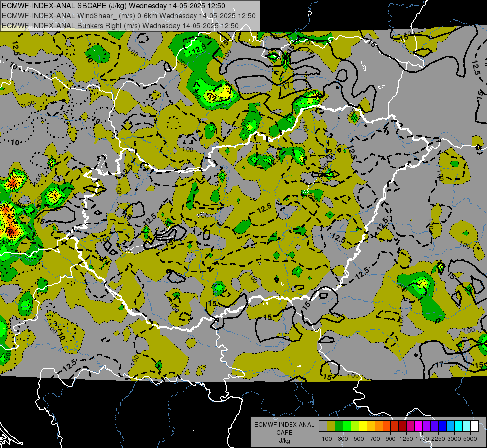Click the gray first swatch in CAPE legend
Image resolution: width=487 pixels, height=448 pixels.
pos(323,426)
